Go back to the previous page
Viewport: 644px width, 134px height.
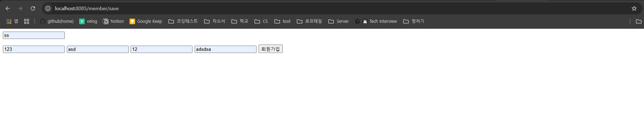(8, 8)
